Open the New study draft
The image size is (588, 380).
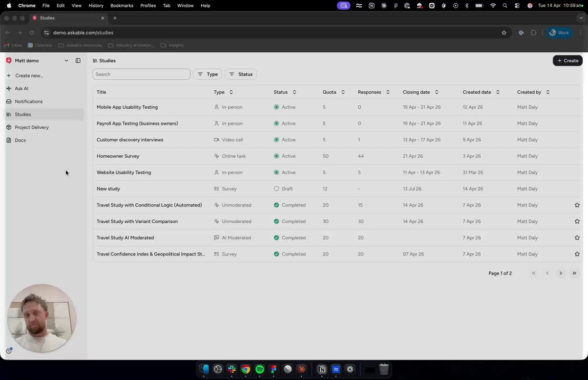pos(108,189)
